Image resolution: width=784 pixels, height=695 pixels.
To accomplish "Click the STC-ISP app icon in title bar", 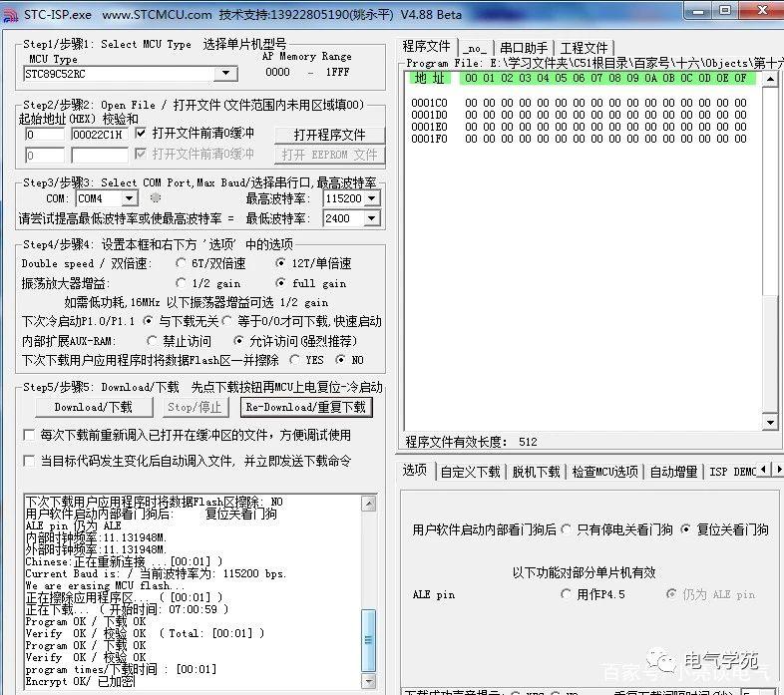I will coord(11,15).
